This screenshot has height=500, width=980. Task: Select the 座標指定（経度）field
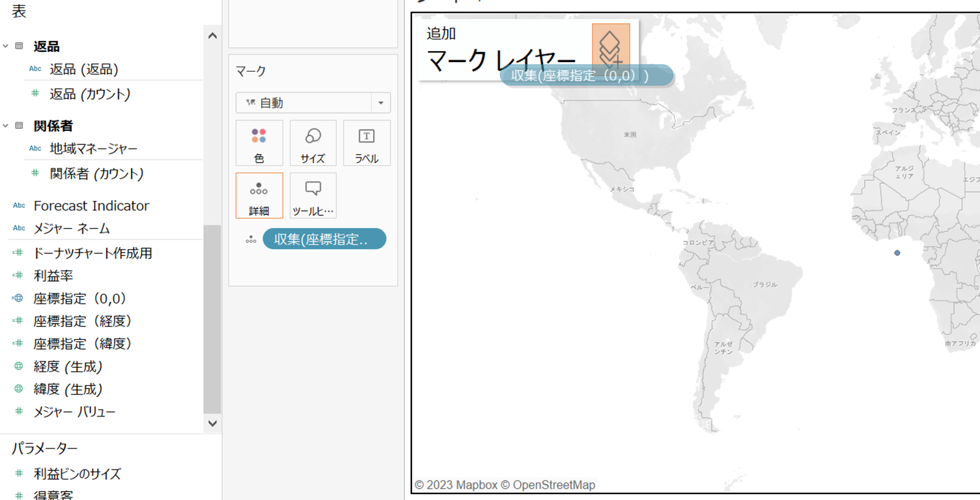pos(83,321)
